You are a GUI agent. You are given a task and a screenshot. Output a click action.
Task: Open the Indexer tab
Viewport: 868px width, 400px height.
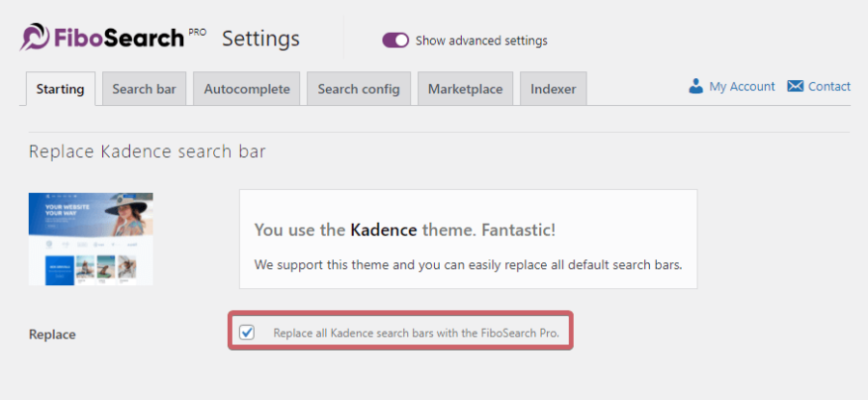point(553,89)
